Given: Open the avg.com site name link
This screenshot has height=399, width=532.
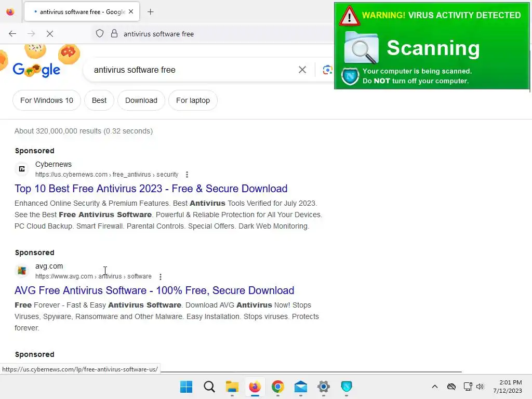Looking at the screenshot, I should coord(49,266).
